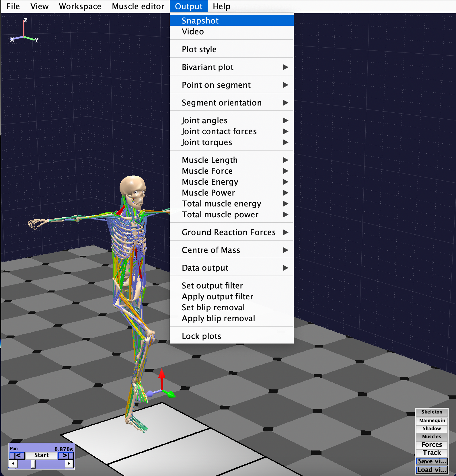The height and width of the screenshot is (476, 456).
Task: Expand the Joint torques submenu
Action: (232, 142)
